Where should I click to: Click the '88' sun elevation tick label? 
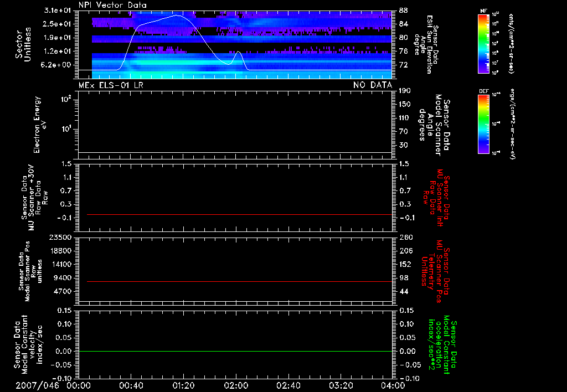point(404,11)
